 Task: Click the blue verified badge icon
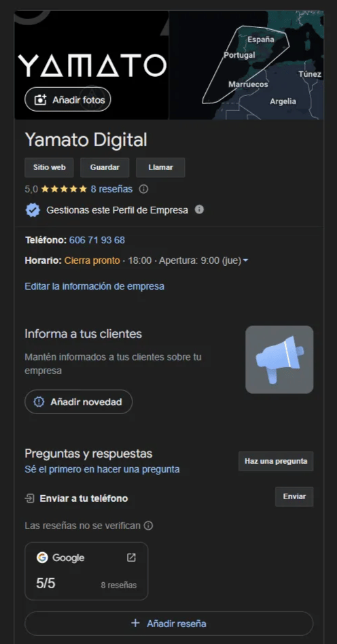(x=33, y=210)
